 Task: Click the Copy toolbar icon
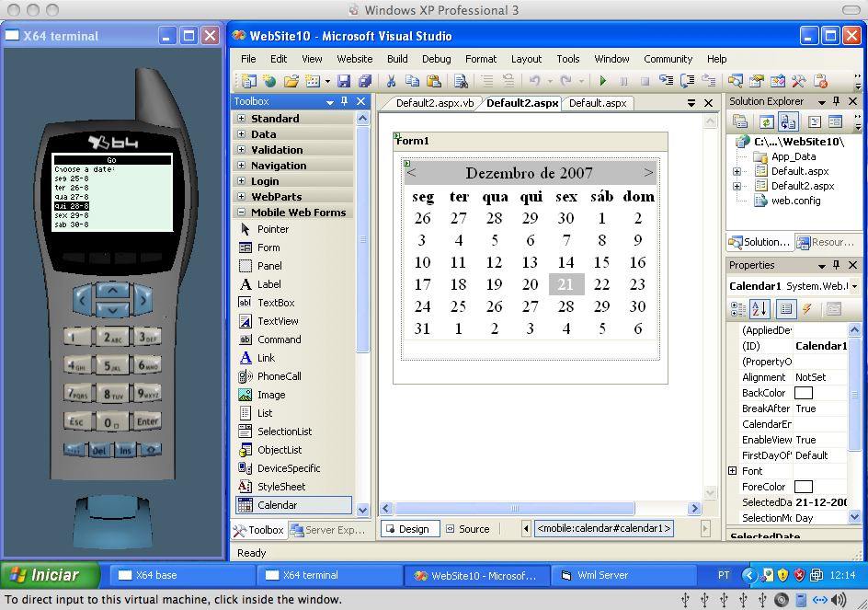413,82
